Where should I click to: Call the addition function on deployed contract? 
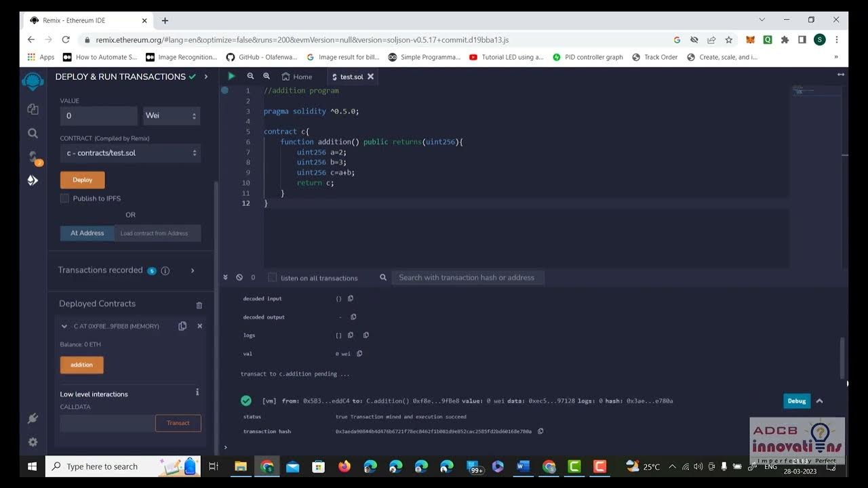tap(81, 365)
